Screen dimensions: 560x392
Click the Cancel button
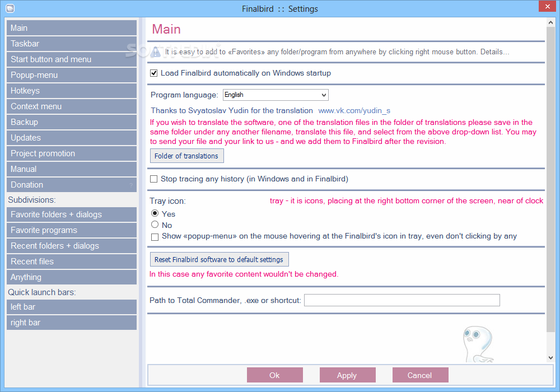(x=420, y=375)
